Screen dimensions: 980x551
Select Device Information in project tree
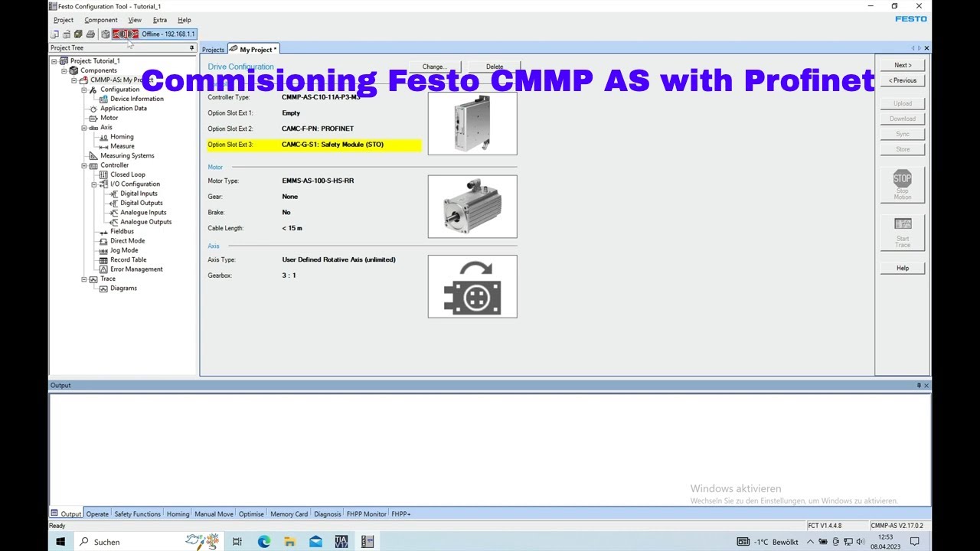click(x=137, y=99)
